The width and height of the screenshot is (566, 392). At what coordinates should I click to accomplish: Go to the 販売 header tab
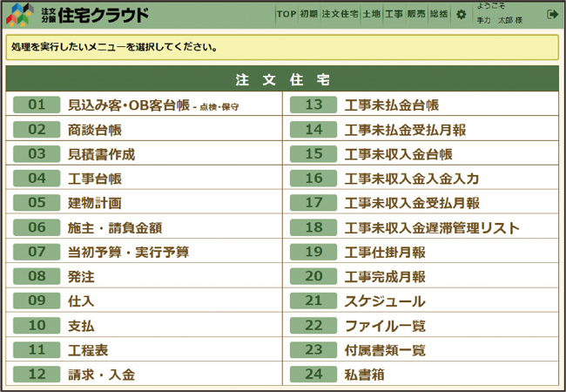pyautogui.click(x=416, y=14)
